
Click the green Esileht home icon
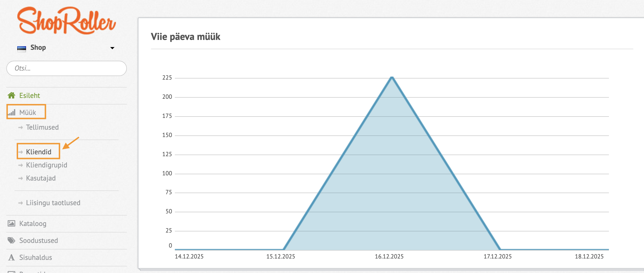click(x=12, y=95)
